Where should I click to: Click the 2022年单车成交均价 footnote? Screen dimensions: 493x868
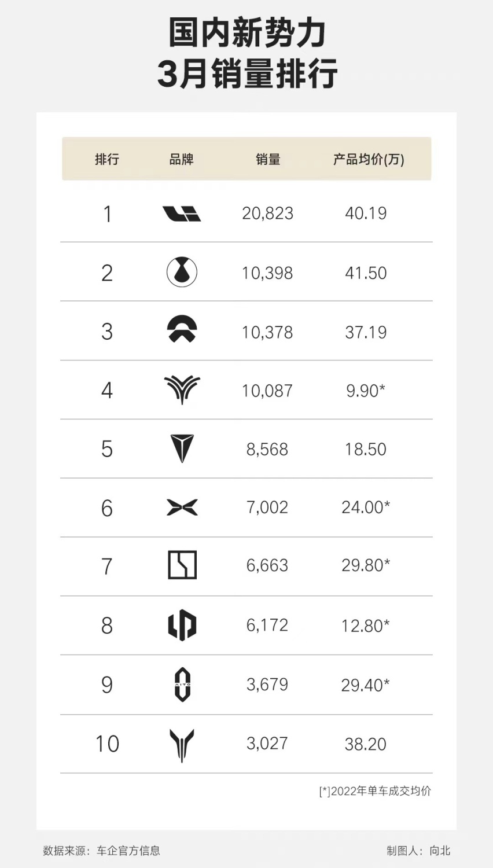[375, 791]
